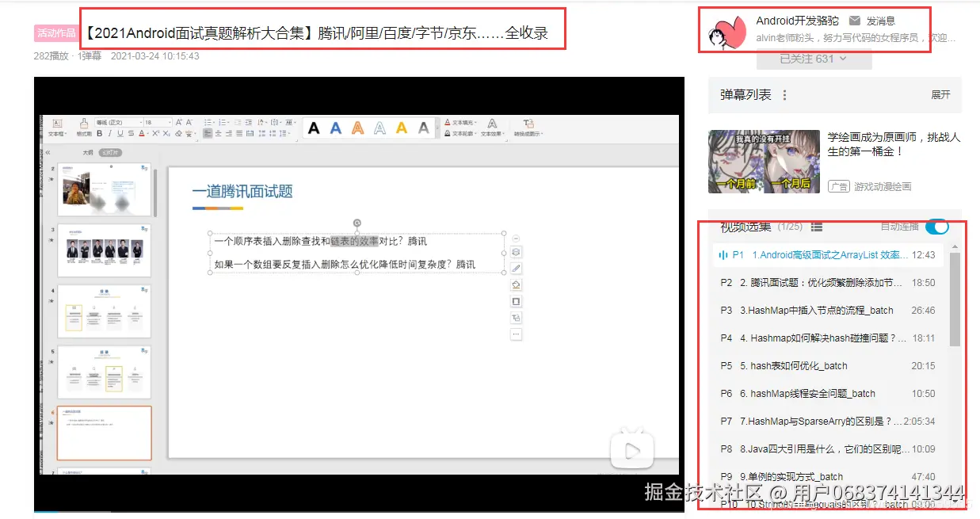Open the 已关注 631 follow dropdown
Image resolution: width=980 pixels, height=519 pixels.
click(x=814, y=59)
